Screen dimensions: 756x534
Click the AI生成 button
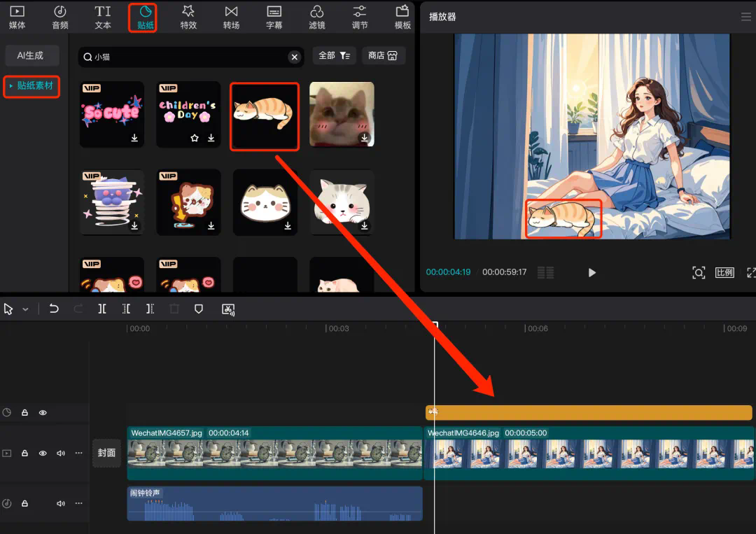pos(30,55)
